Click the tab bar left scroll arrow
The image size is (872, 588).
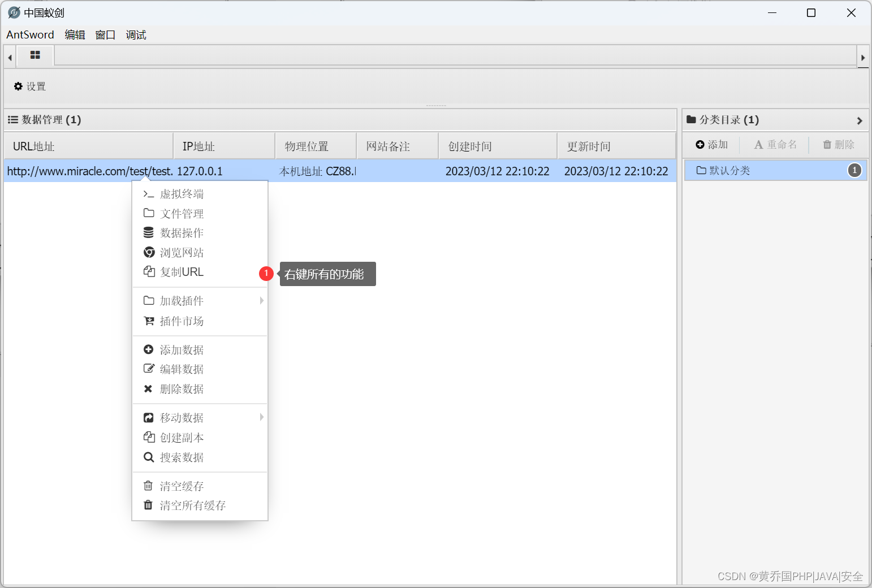(10, 57)
